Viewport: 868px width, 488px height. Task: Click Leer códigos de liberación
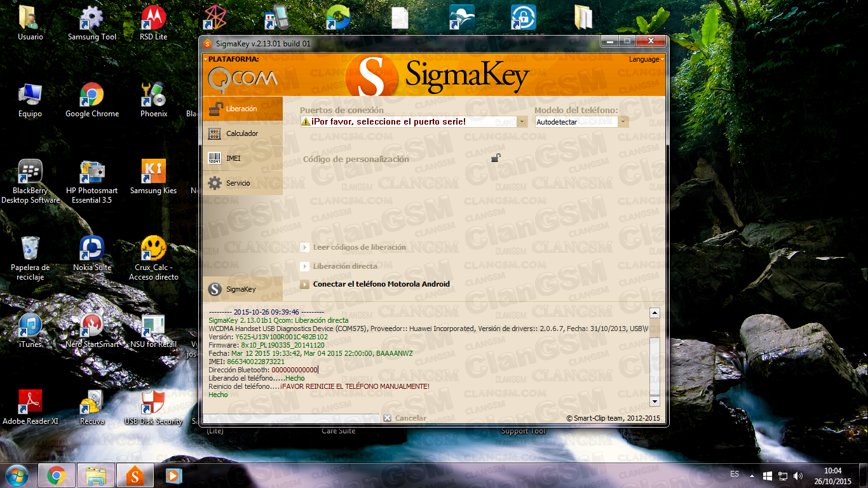click(353, 247)
